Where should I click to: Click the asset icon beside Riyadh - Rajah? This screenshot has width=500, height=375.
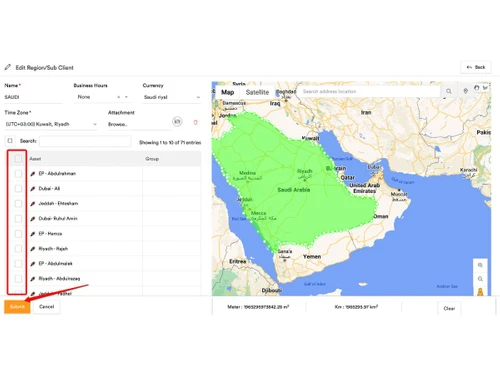pyautogui.click(x=33, y=249)
